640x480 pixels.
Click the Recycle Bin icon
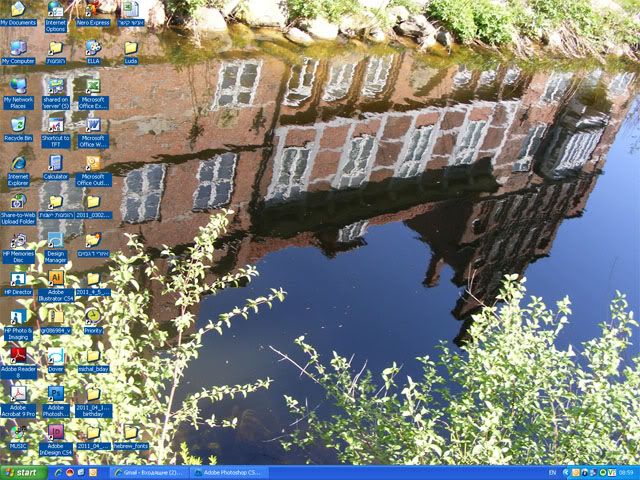[x=18, y=125]
